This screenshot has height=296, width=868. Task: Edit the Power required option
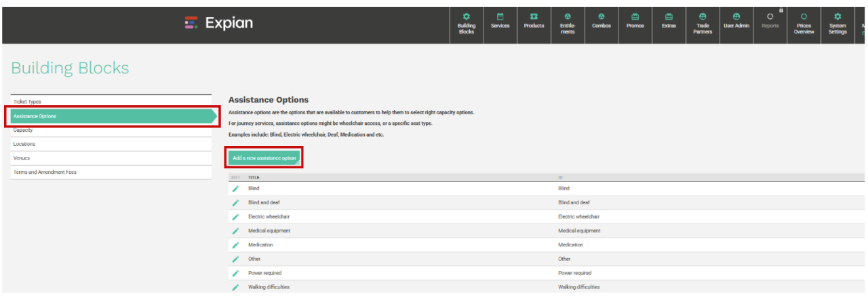tap(235, 273)
